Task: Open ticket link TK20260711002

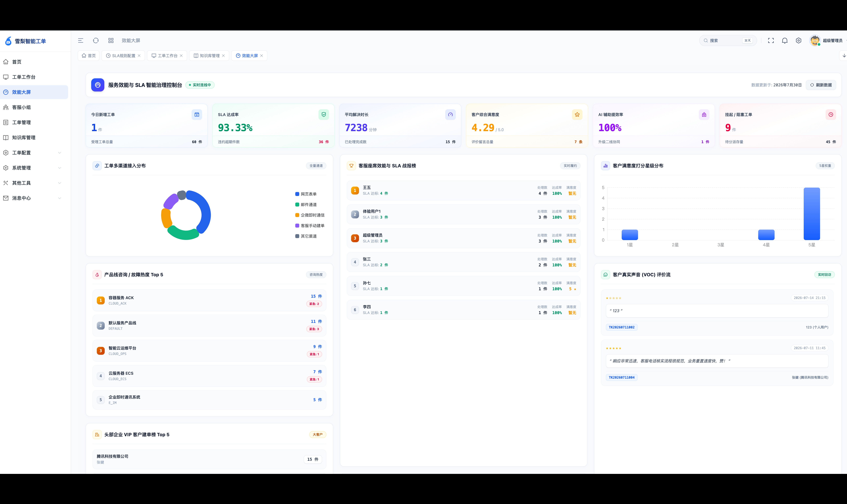Action: tap(622, 327)
